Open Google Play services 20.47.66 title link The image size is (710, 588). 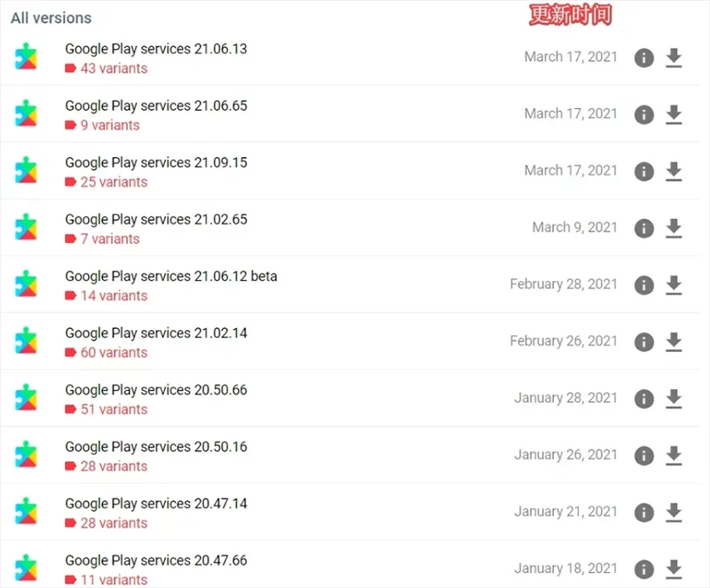(156, 561)
